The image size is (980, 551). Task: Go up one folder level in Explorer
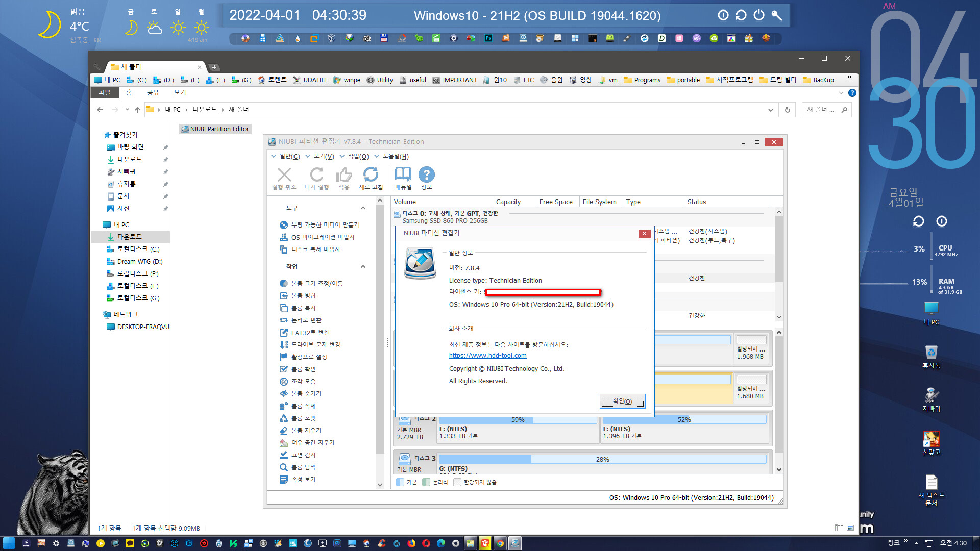pyautogui.click(x=137, y=110)
